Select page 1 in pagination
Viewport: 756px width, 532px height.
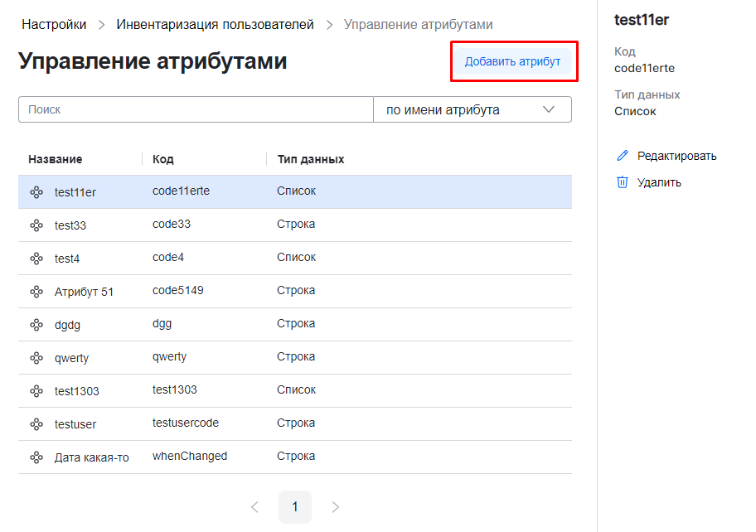pos(295,506)
